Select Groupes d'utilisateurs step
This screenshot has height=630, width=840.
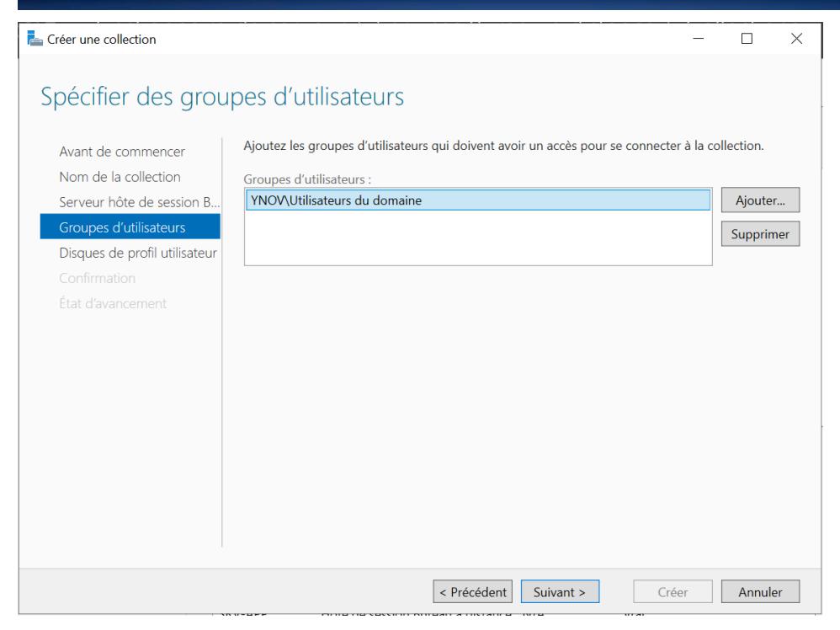tap(130, 227)
